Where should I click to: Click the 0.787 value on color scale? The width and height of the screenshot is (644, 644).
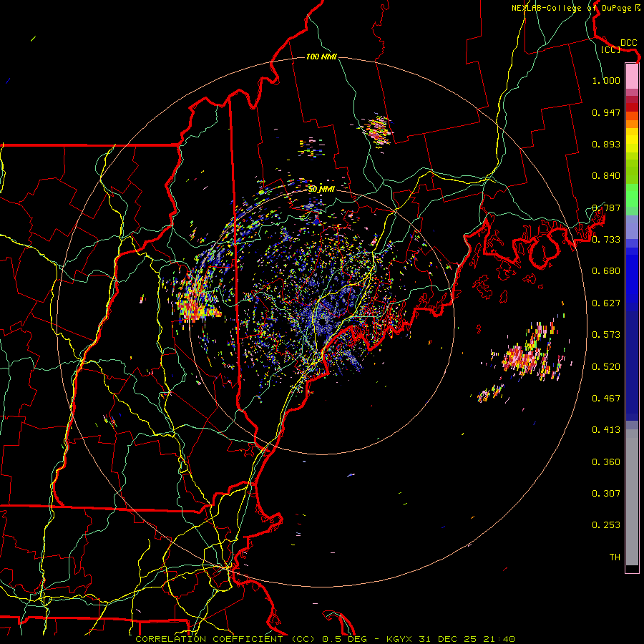pos(606,208)
